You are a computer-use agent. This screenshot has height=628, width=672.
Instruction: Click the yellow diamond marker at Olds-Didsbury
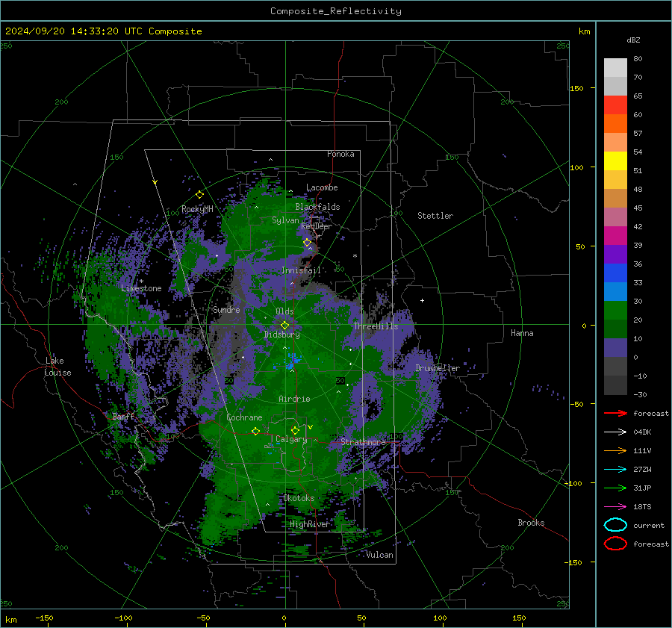click(284, 326)
